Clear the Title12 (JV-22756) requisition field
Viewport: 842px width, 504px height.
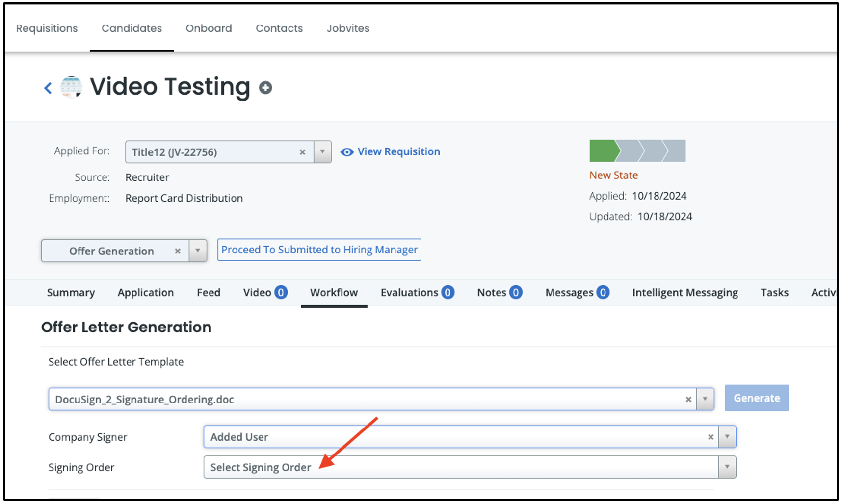click(x=303, y=152)
